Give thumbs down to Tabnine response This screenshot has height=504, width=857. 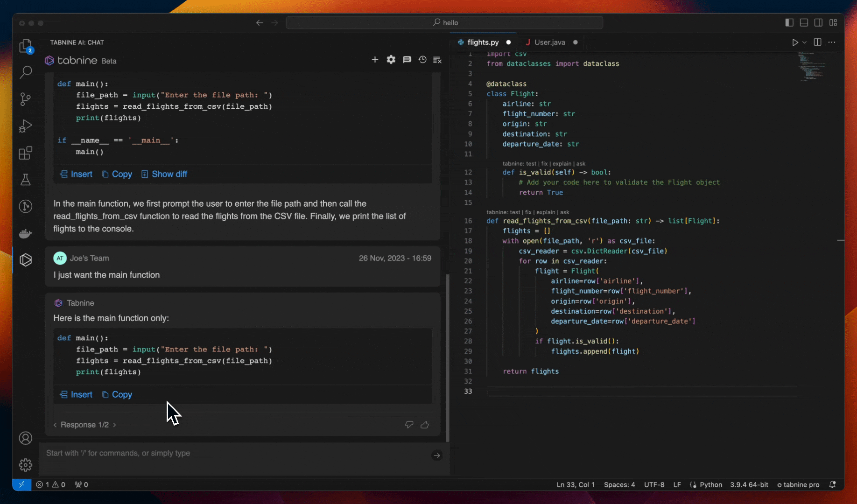409,425
